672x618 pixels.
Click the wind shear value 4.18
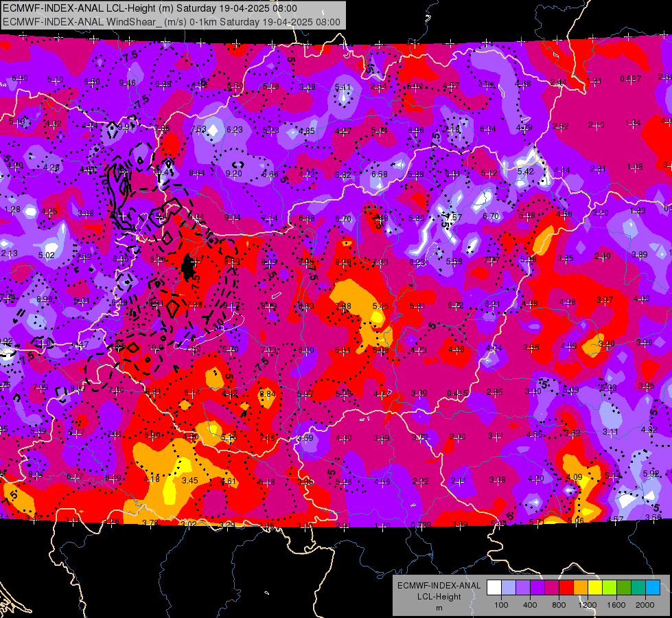pyautogui.click(x=152, y=479)
